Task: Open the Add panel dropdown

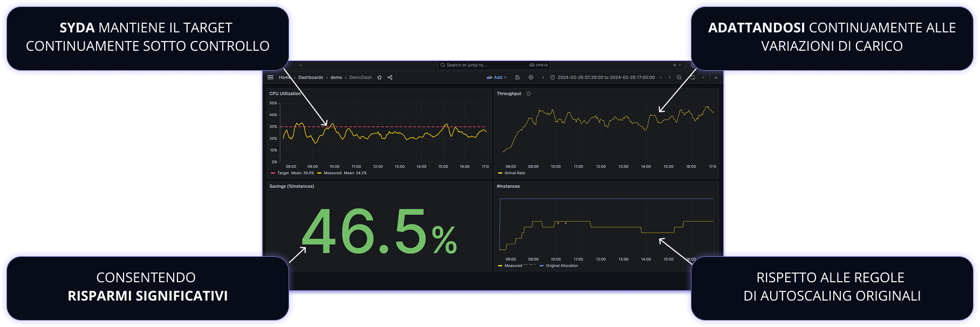Action: pos(497,78)
